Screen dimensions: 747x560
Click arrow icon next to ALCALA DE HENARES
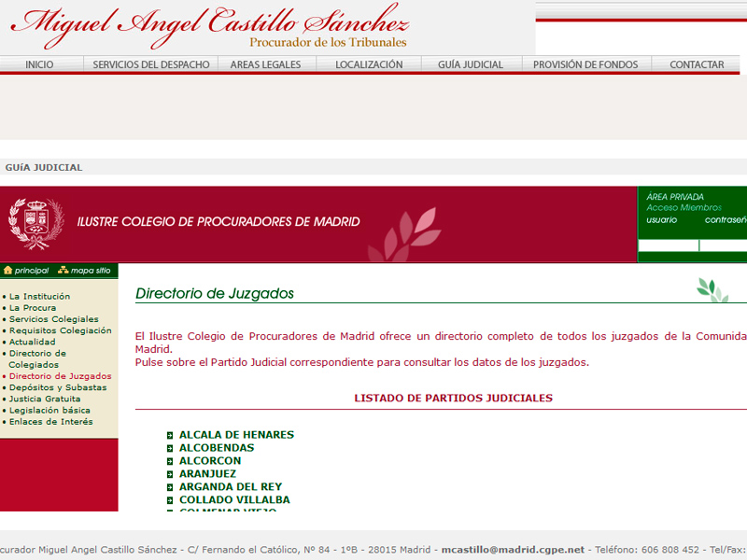[170, 435]
